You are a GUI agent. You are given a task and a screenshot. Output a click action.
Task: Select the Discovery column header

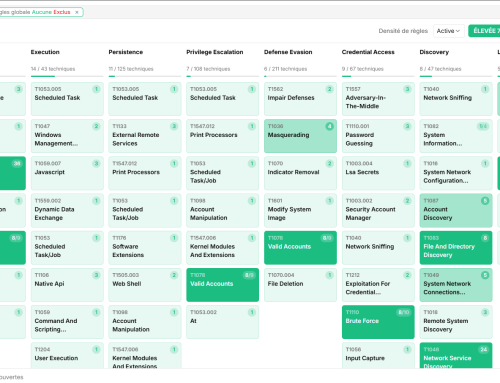(x=434, y=52)
